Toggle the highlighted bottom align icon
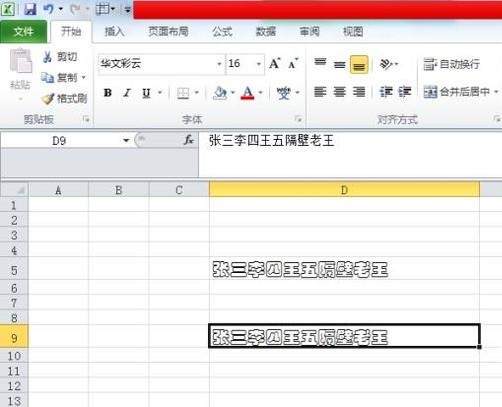502x407 pixels. pyautogui.click(x=359, y=64)
